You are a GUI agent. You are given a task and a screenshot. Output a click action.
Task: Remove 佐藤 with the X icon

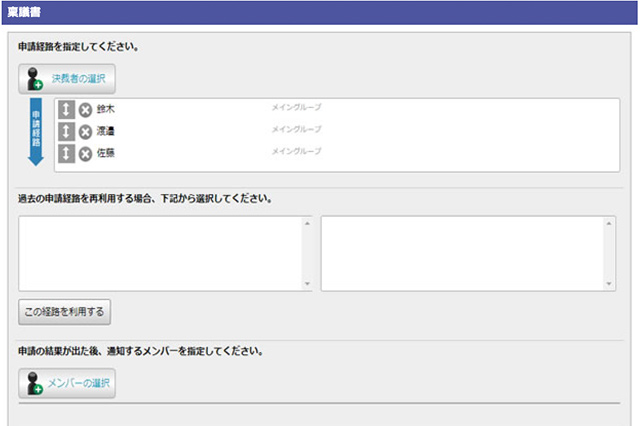point(85,154)
